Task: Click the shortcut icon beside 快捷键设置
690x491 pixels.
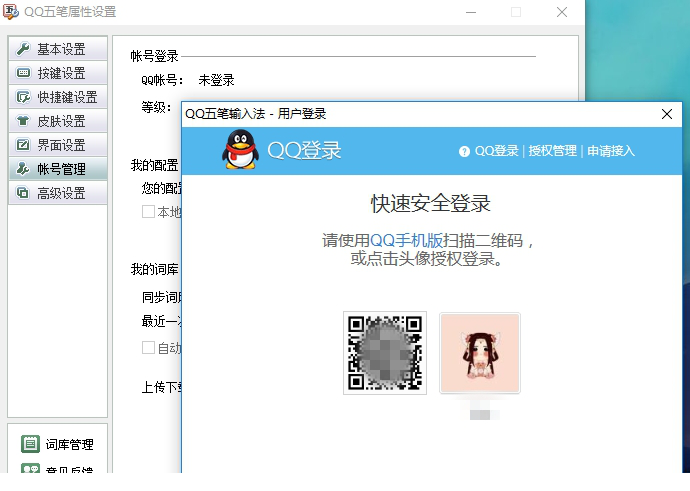Action: coord(22,97)
